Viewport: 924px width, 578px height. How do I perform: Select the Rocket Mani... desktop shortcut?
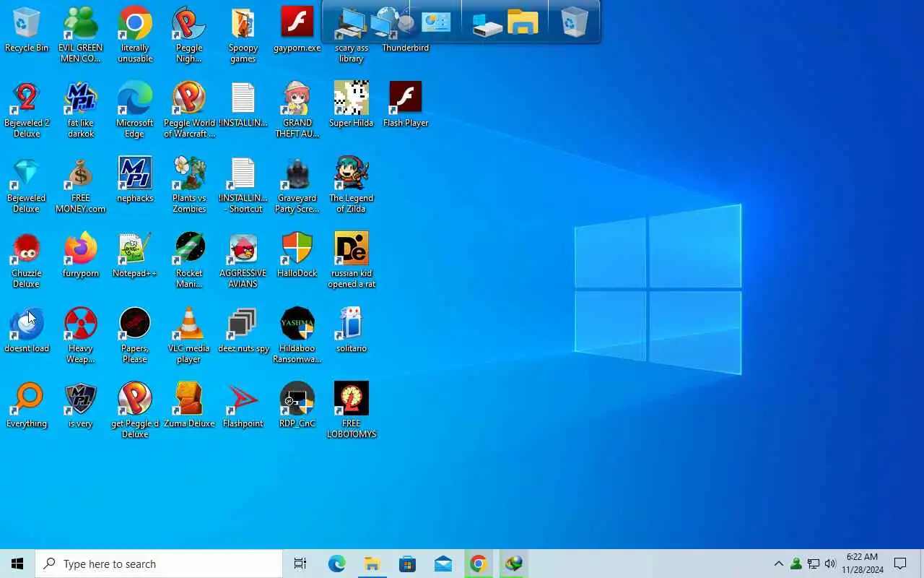click(x=189, y=260)
